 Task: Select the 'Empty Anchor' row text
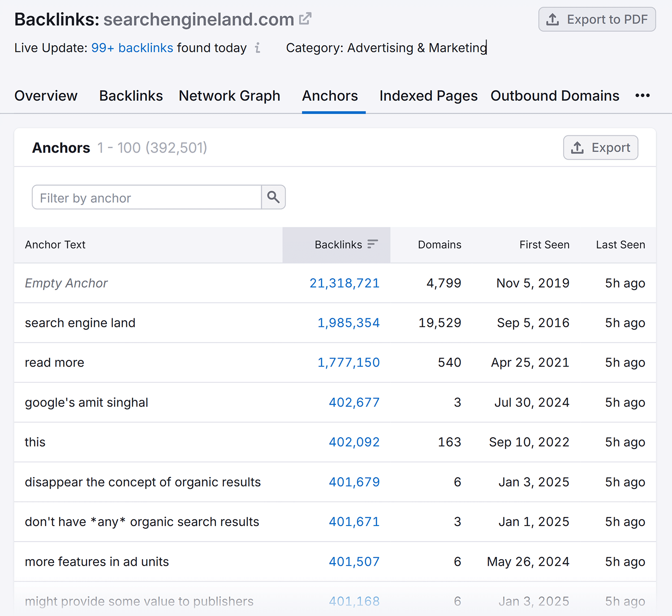66,283
